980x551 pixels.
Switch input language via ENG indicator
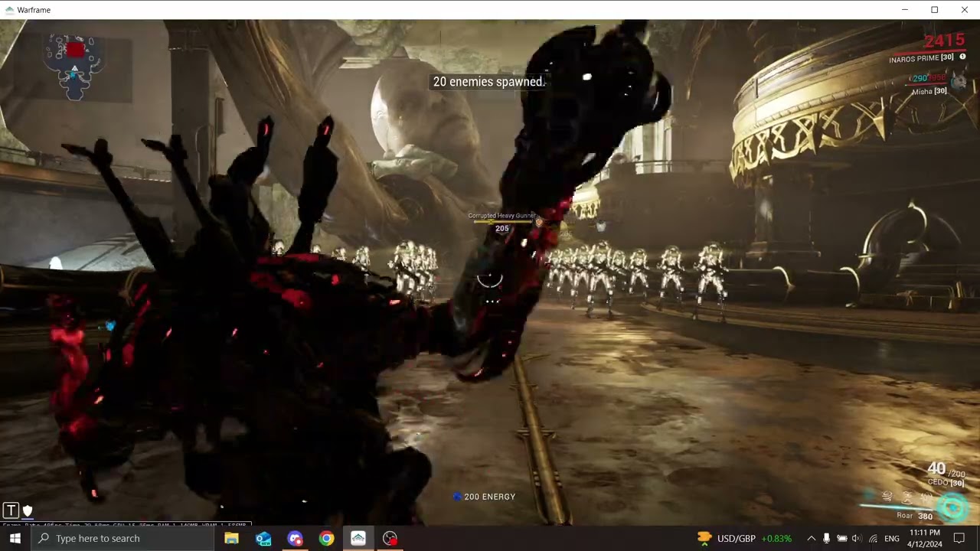point(892,539)
